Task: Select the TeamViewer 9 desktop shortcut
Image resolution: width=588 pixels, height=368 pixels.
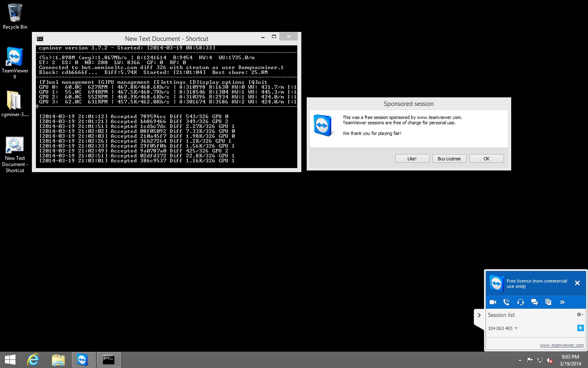Action: click(15, 63)
